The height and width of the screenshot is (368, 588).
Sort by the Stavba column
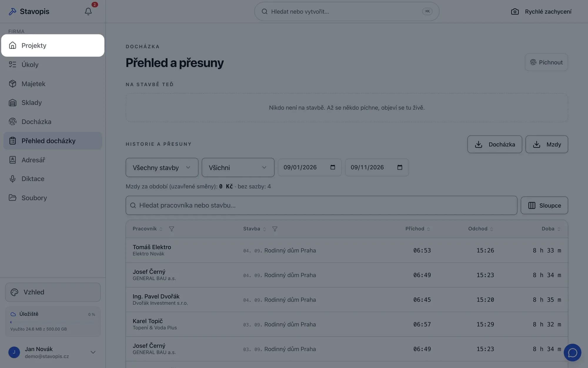click(254, 229)
